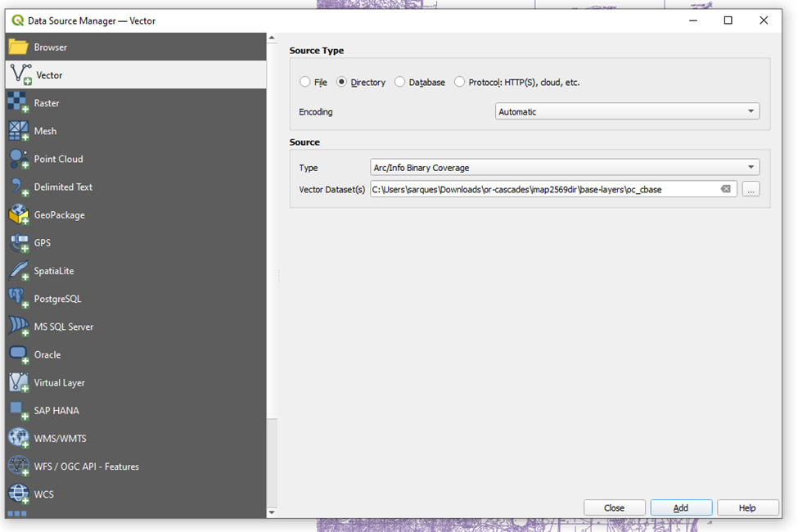Switch to the PostgreSQL tab label
The image size is (798, 532).
[57, 299]
